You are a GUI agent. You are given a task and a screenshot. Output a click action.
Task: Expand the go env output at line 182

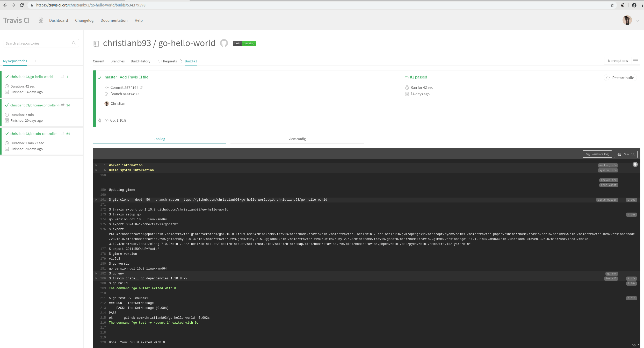coord(96,273)
